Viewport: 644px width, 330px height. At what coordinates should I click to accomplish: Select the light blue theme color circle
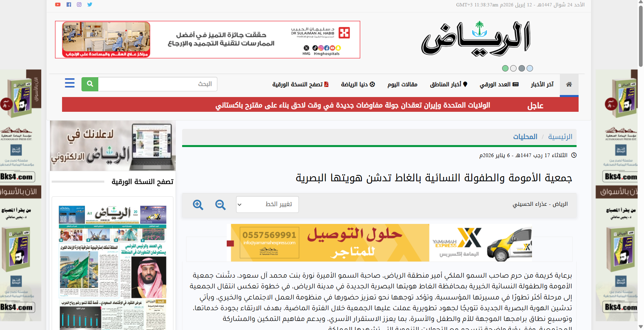tap(530, 68)
